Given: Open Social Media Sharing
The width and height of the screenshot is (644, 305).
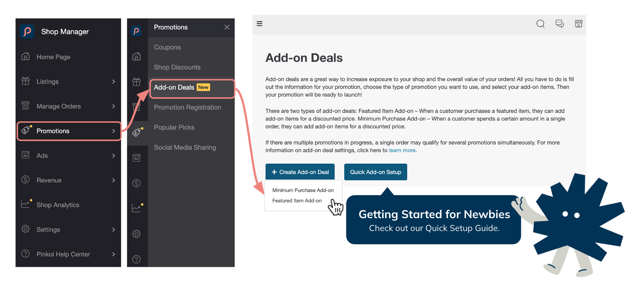Looking at the screenshot, I should [x=185, y=147].
